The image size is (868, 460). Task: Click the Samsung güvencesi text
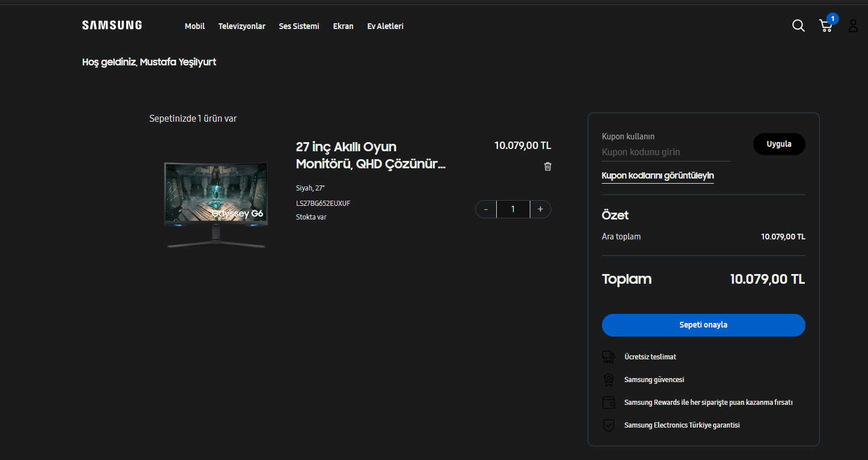click(654, 380)
